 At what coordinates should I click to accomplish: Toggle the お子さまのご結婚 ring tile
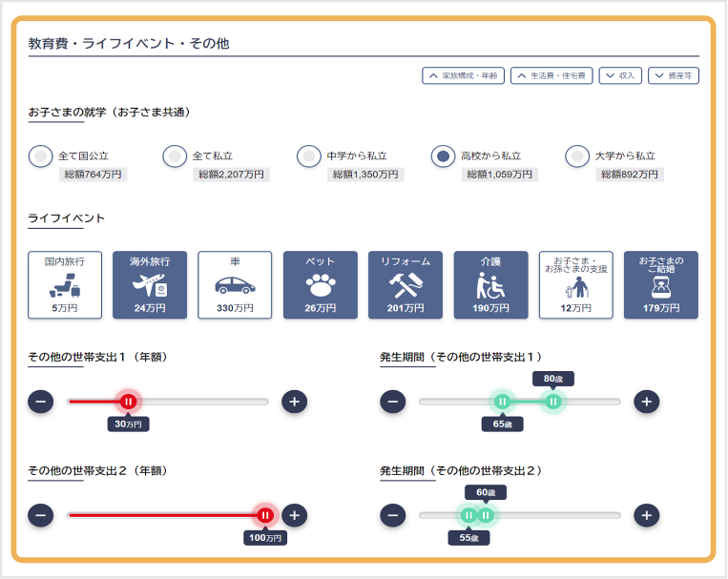pos(661,284)
